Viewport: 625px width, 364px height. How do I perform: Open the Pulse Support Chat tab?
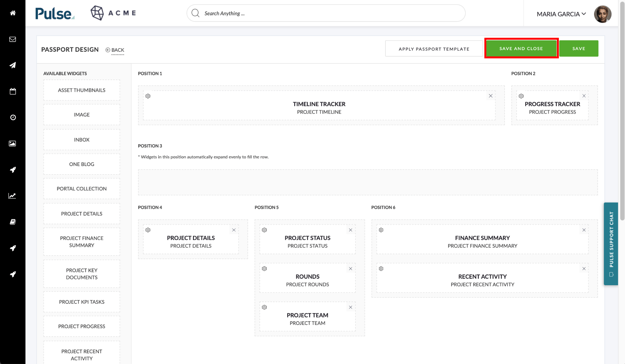click(611, 244)
